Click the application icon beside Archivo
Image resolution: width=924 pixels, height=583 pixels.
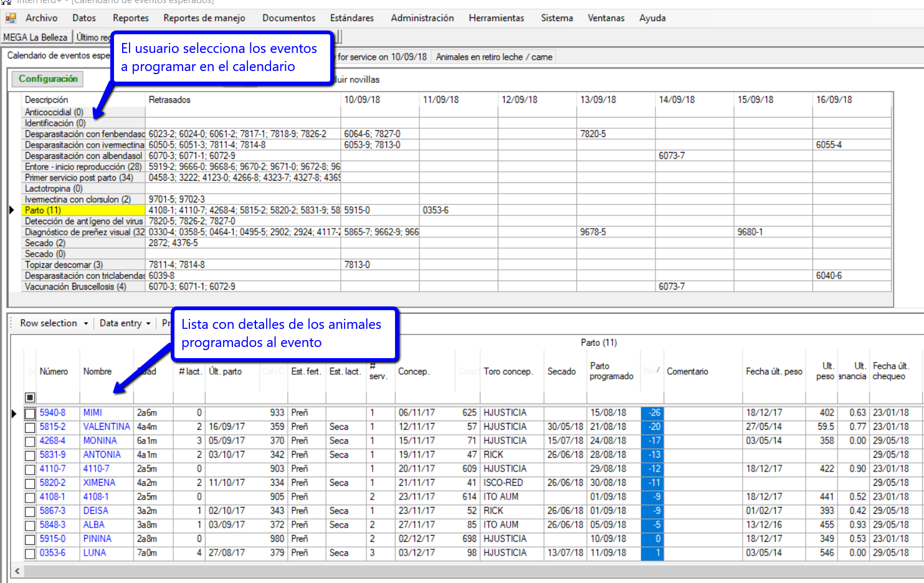click(11, 18)
